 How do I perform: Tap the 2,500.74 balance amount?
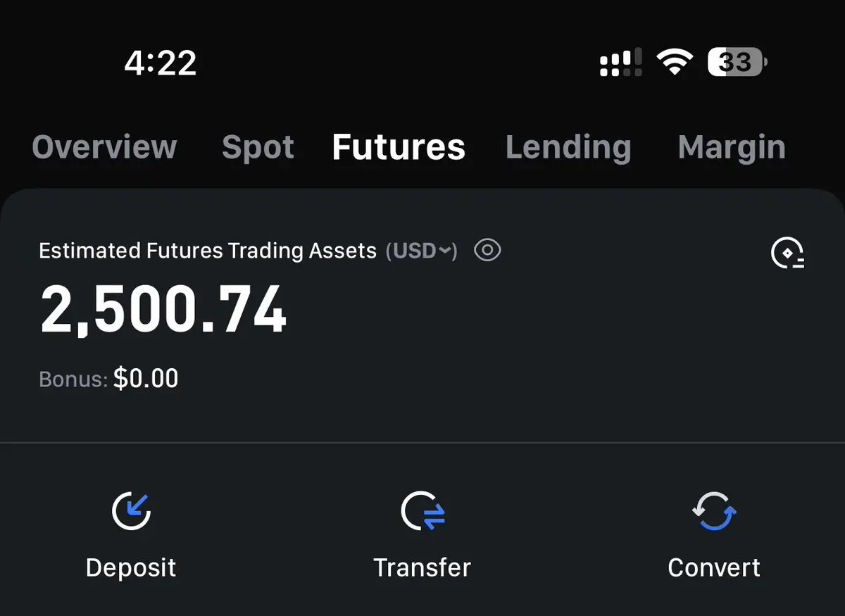click(163, 310)
